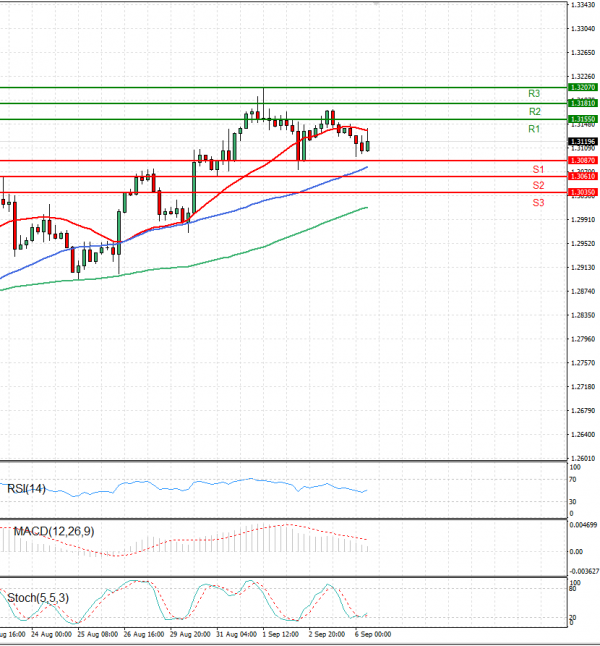Image resolution: width=600 pixels, height=646 pixels.
Task: Click the 1.33040 price axis value
Action: 583,28
